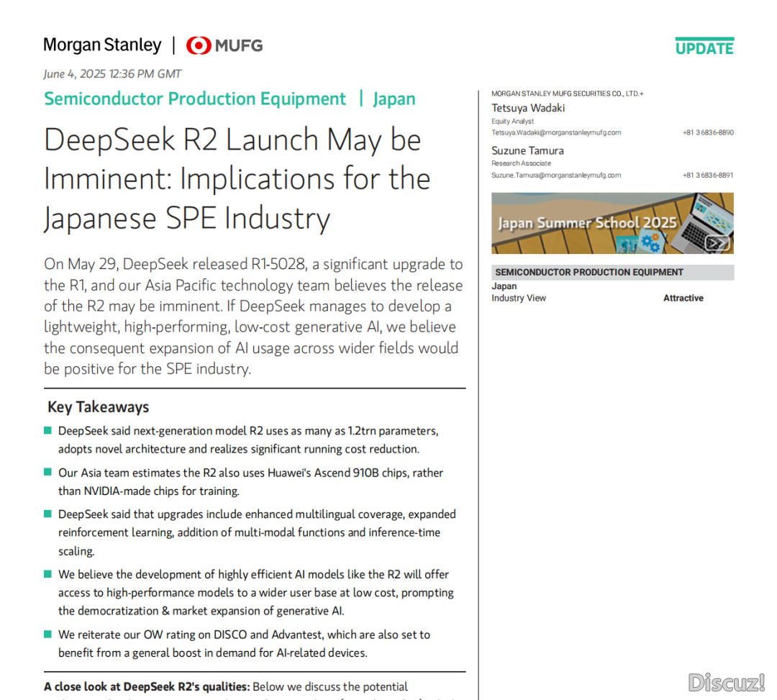This screenshot has height=700, width=777.
Task: Click the gray SEMICONDUCTOR PRODUCTION EQUIPMENT sidebar header
Action: 612,272
